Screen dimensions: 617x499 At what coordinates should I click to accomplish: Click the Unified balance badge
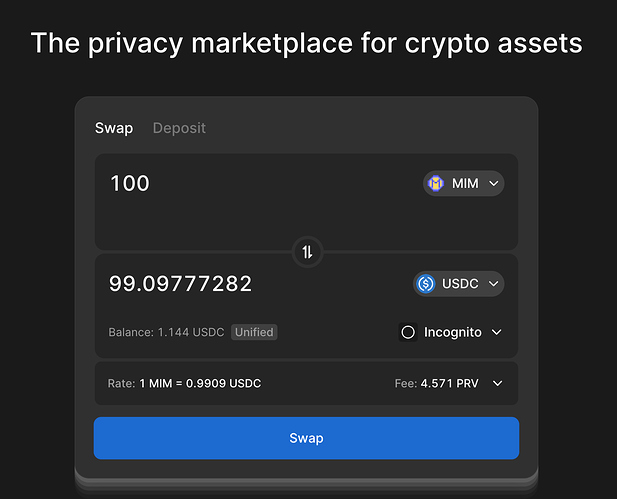click(254, 332)
